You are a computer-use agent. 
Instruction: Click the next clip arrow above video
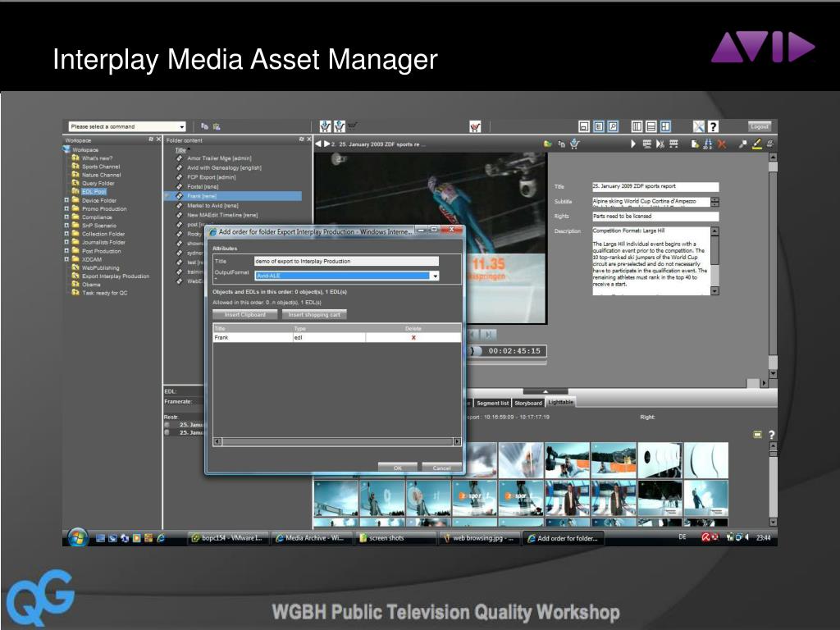[326, 144]
